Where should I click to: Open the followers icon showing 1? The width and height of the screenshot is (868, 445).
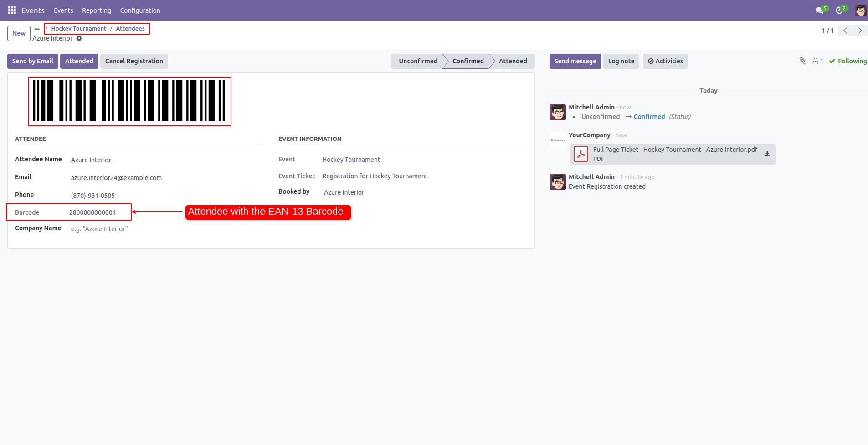point(818,61)
